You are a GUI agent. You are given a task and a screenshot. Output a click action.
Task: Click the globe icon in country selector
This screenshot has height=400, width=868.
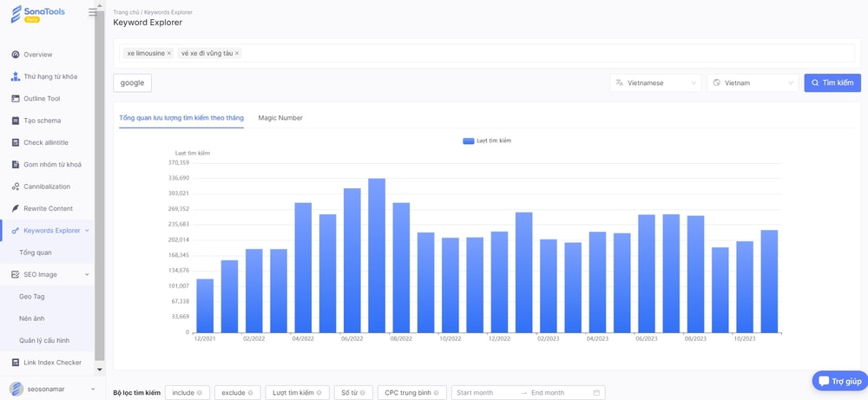click(x=716, y=83)
